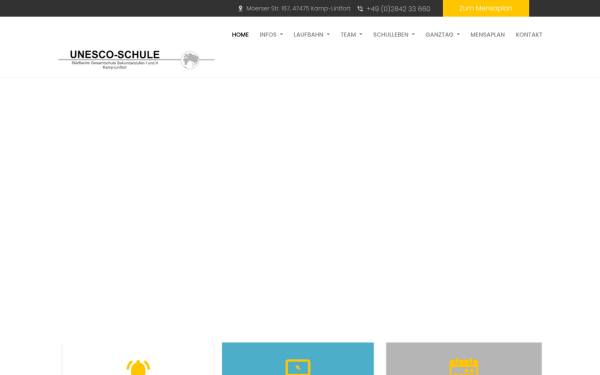Select the HOME menu item
The width and height of the screenshot is (600, 375).
(240, 34)
